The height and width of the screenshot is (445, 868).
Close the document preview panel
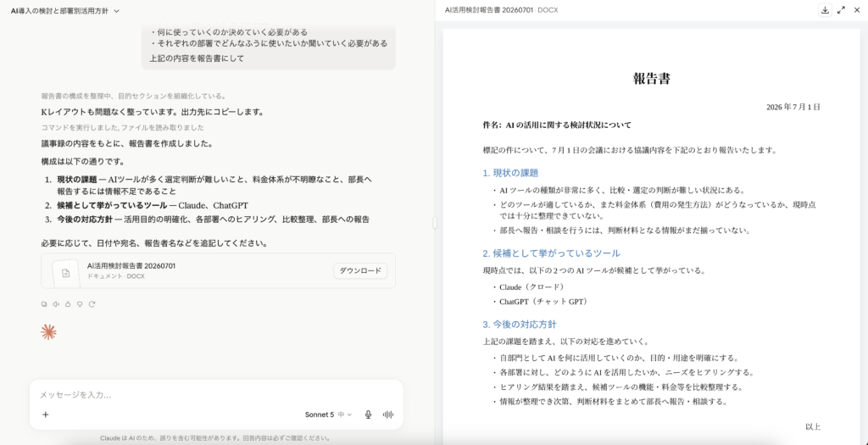[x=857, y=10]
